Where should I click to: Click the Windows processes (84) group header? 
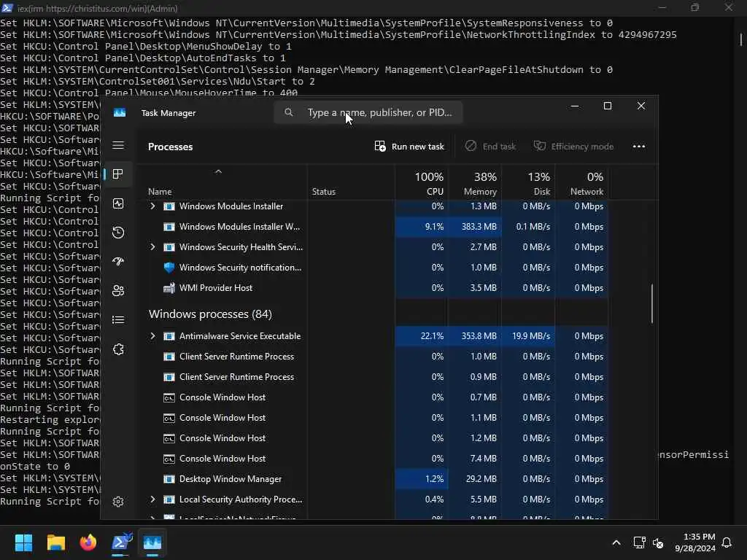coord(210,314)
